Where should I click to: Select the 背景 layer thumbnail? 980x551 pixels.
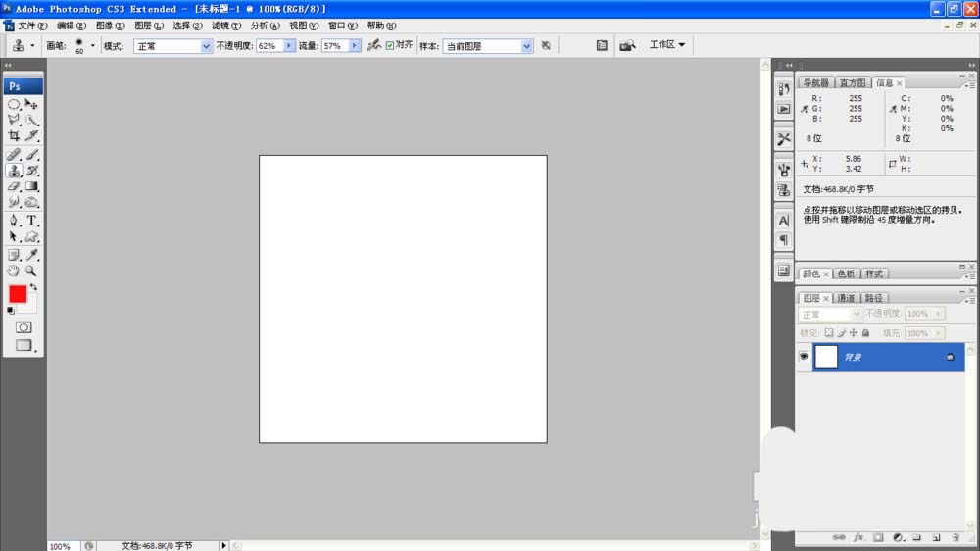click(x=825, y=357)
